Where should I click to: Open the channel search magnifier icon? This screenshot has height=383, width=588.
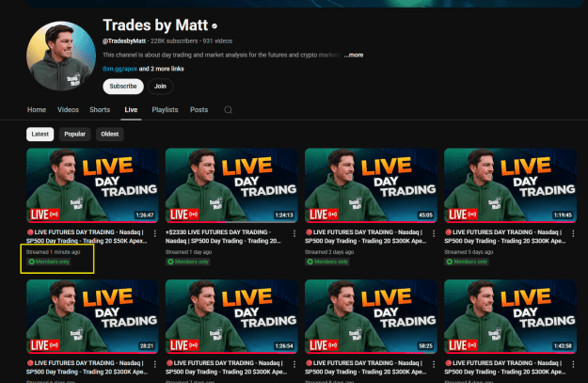(228, 110)
